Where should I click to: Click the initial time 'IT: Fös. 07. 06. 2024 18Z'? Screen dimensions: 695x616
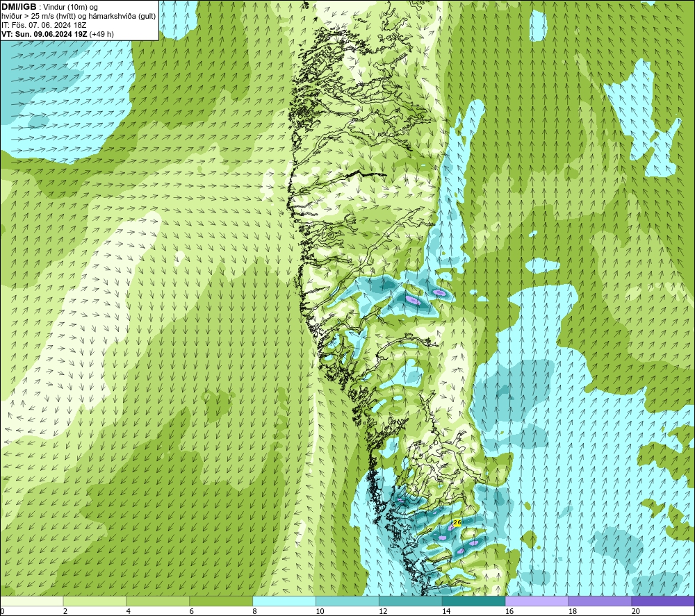44,25
